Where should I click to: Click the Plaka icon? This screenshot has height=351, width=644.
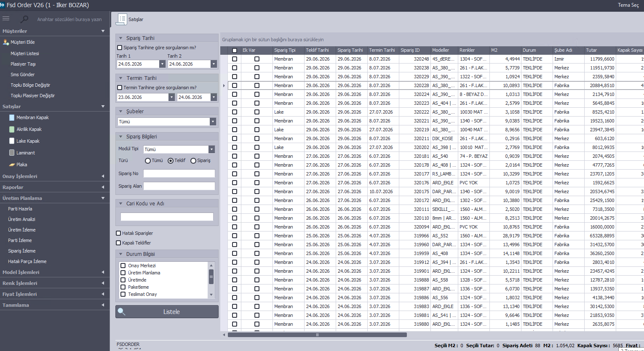12,165
